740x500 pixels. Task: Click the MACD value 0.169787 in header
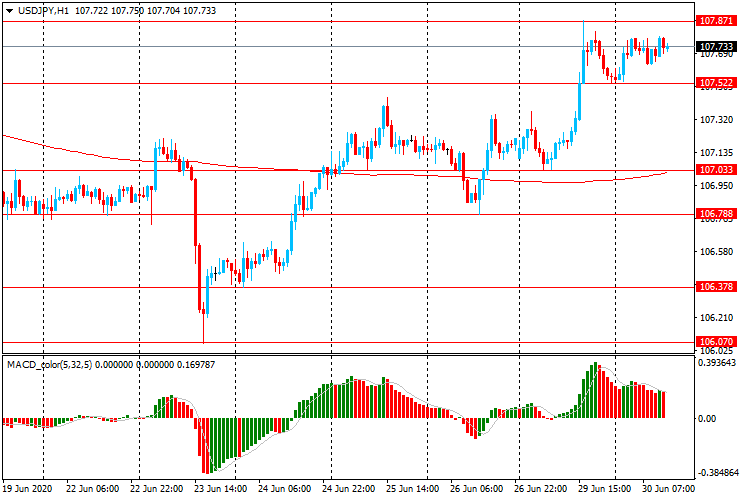tap(196, 364)
